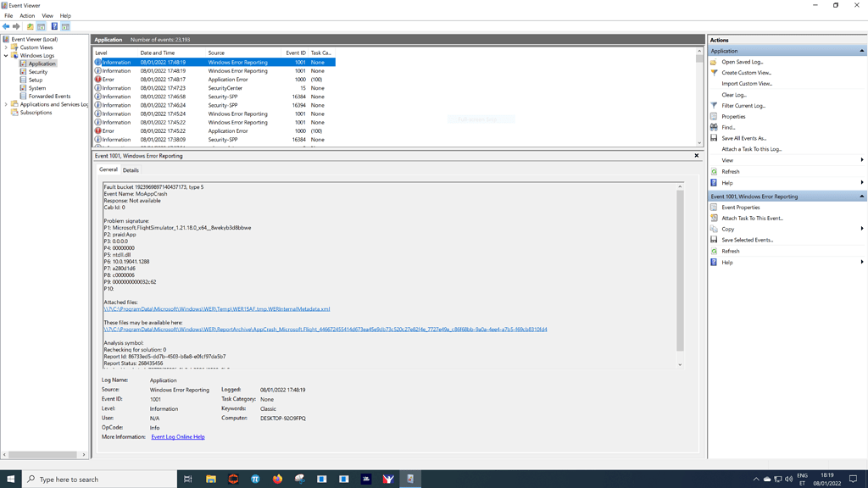This screenshot has width=868, height=488.
Task: Click the event list scrollbar down arrow
Action: tap(699, 143)
